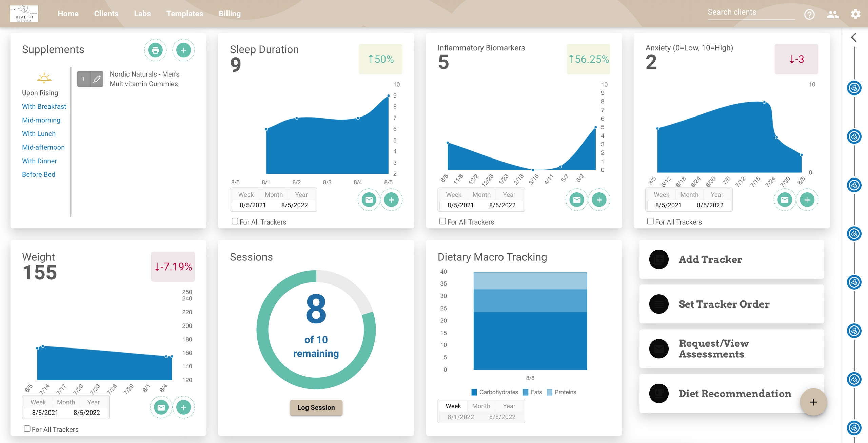Click the people/users icon in the header
868x443 pixels.
click(833, 14)
